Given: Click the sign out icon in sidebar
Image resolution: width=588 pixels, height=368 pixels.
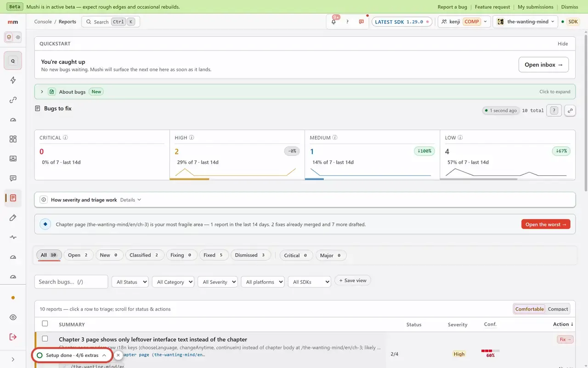Looking at the screenshot, I should click(x=13, y=337).
